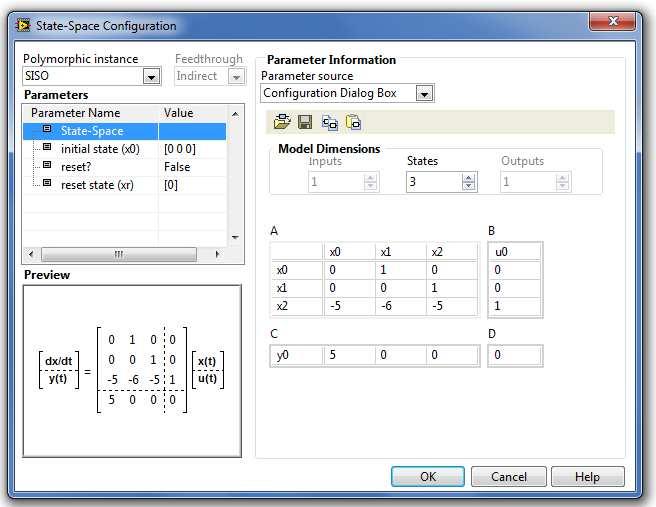
Task: Click icon beside initial state (x0) row
Action: [x=47, y=147]
